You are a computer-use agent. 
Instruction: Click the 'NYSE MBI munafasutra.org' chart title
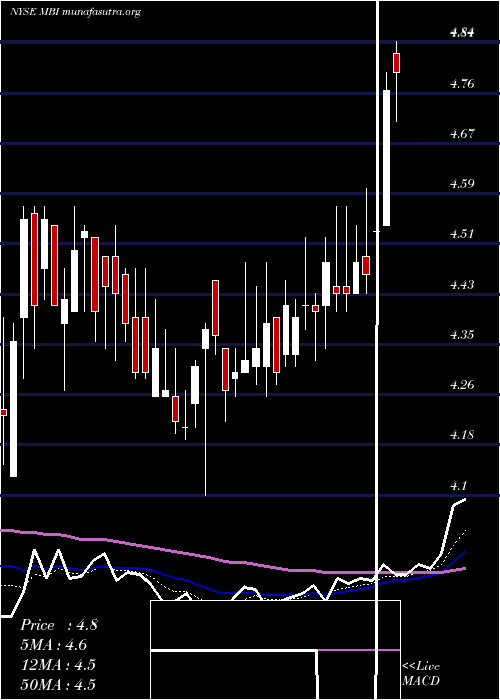(x=75, y=12)
